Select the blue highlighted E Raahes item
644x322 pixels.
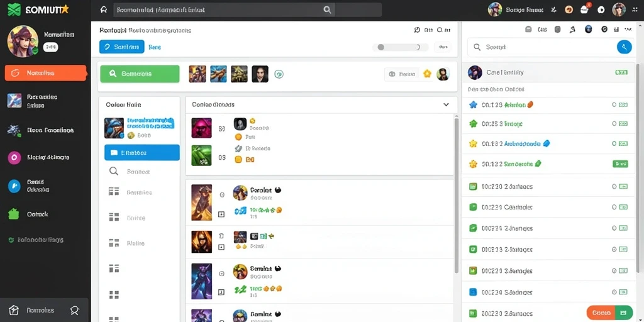coord(142,152)
